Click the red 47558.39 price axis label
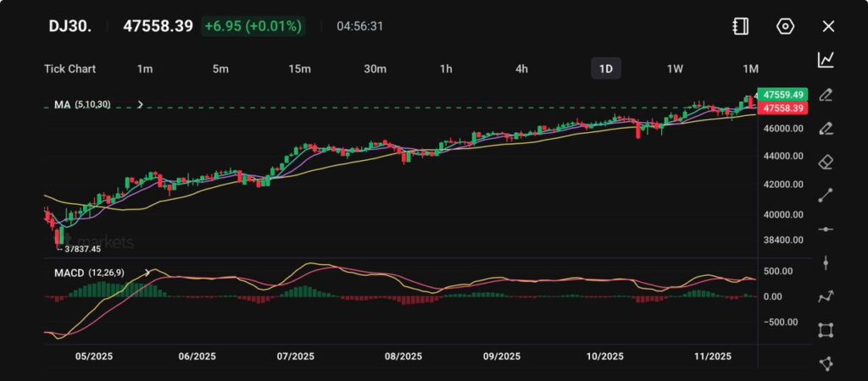 click(x=782, y=108)
